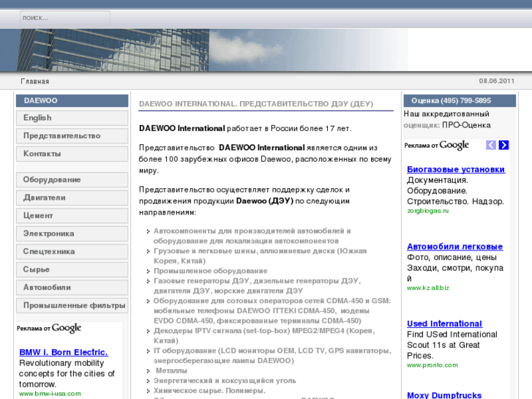Go to Главная breadcrumb link
Screen dimensions: 532x399
coord(35,81)
